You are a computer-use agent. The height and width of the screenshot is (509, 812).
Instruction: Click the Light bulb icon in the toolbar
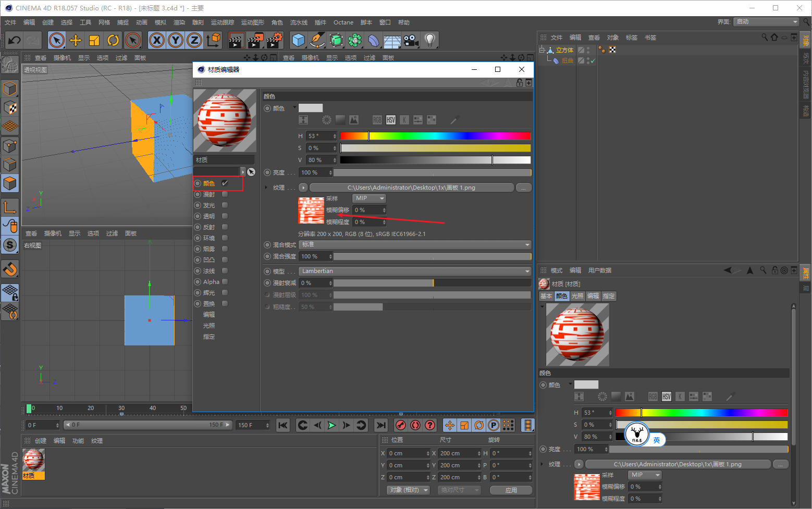[429, 40]
